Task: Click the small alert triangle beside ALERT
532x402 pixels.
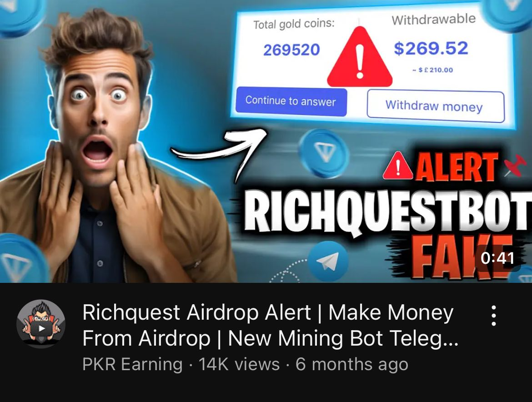Action: click(398, 166)
